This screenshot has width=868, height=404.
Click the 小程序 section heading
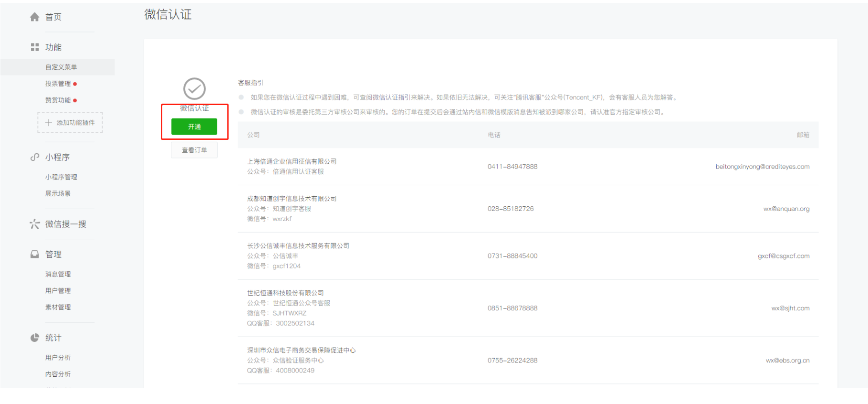click(57, 157)
